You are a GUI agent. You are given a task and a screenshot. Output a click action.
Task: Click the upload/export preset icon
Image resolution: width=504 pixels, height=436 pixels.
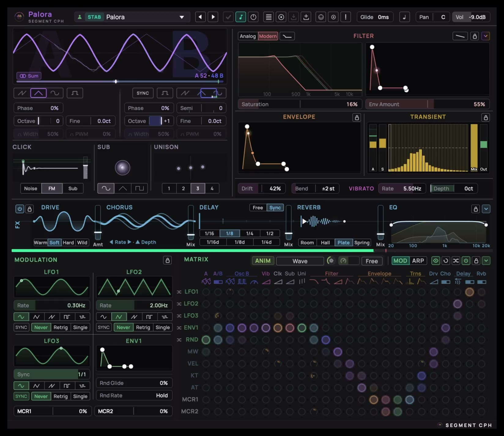[x=306, y=17]
